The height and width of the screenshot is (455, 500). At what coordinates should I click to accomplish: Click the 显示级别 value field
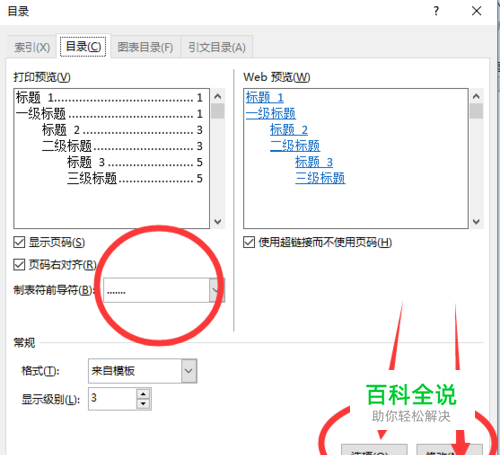113,399
